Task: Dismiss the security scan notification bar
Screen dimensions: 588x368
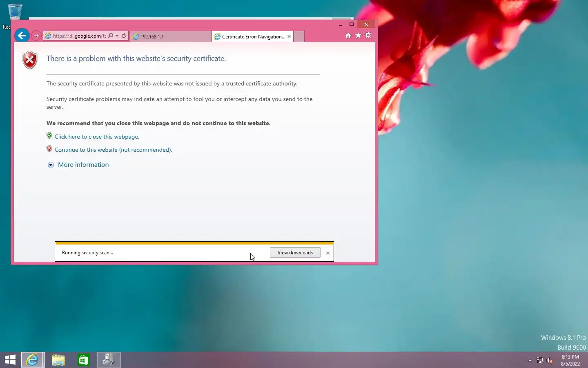Action: [328, 253]
